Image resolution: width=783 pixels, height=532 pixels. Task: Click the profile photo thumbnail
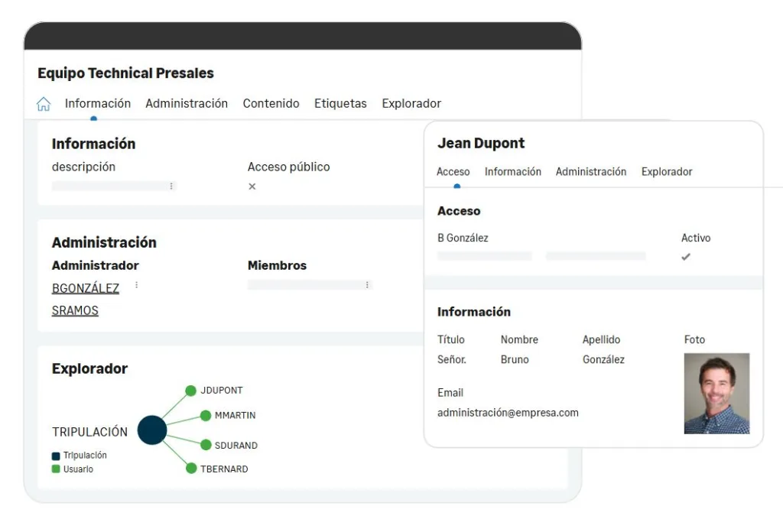coord(716,393)
